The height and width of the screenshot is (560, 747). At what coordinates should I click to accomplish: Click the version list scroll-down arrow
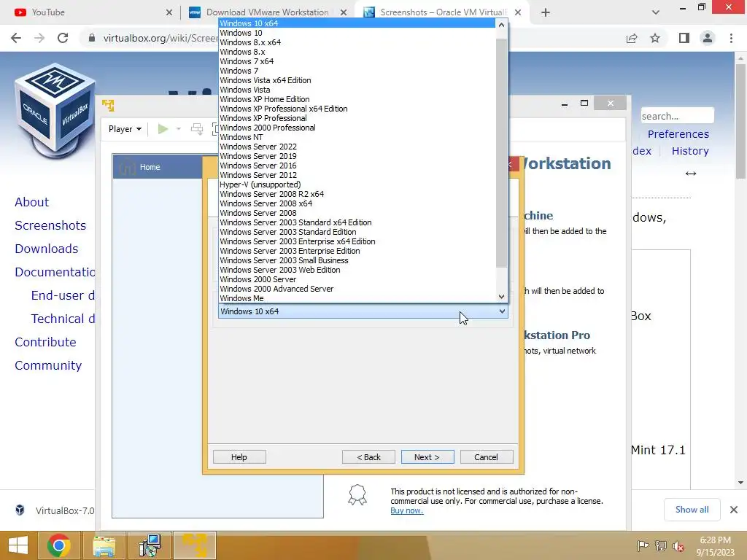click(501, 297)
